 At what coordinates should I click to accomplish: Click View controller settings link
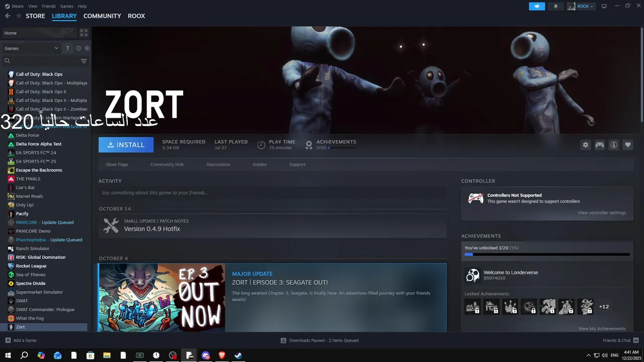[602, 213]
